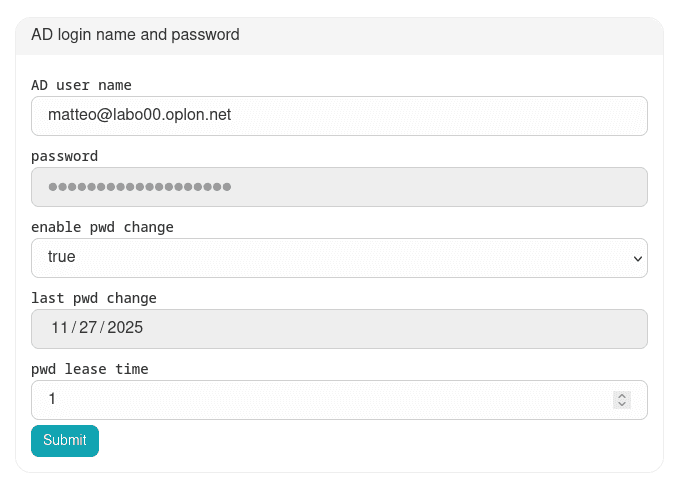Decrease pwd lease time with down arrow
Screen dimensions: 686x501
point(622,405)
